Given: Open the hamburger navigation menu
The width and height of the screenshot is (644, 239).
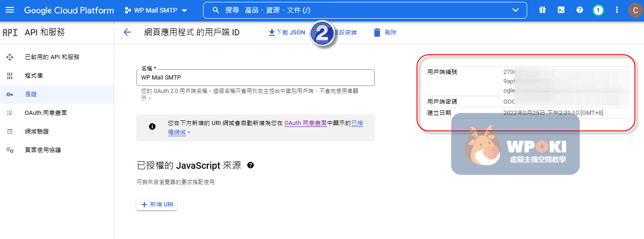Looking at the screenshot, I should tap(10, 10).
